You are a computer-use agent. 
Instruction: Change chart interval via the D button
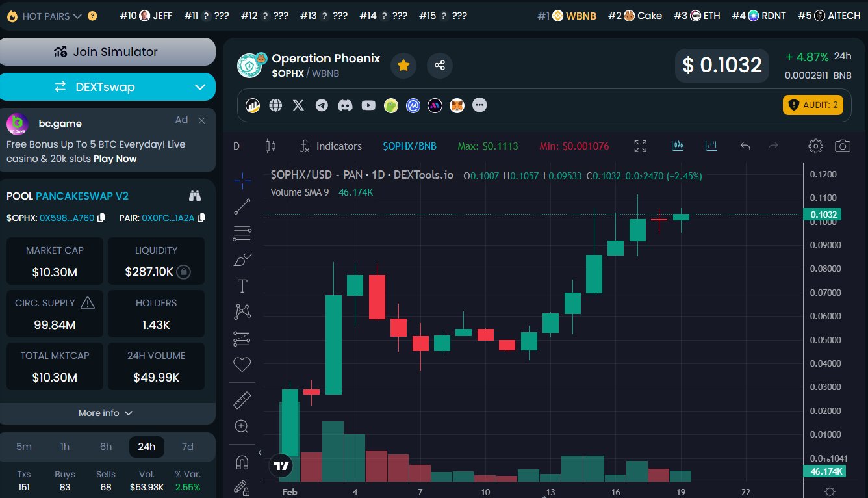(x=236, y=146)
